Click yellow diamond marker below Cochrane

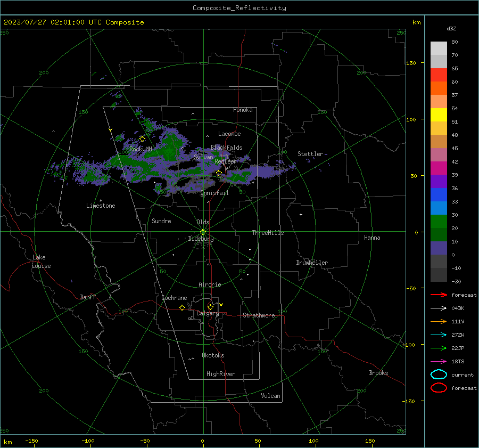(x=183, y=307)
